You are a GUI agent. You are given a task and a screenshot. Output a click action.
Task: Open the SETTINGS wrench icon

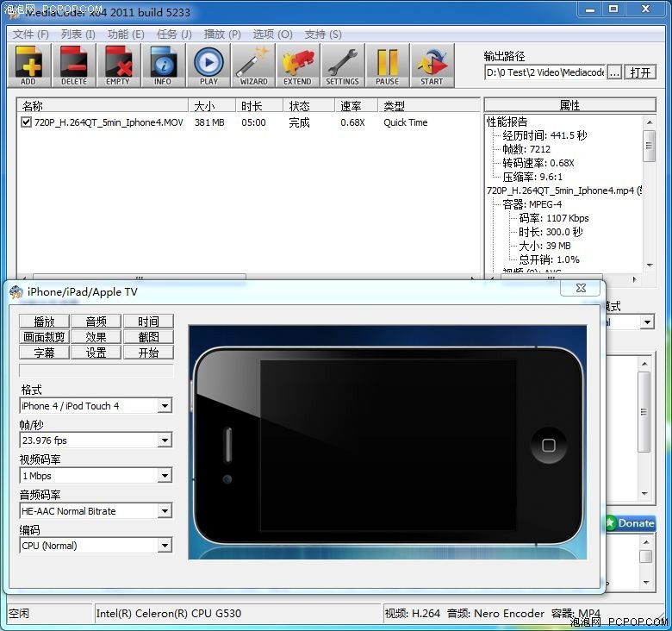coord(342,66)
